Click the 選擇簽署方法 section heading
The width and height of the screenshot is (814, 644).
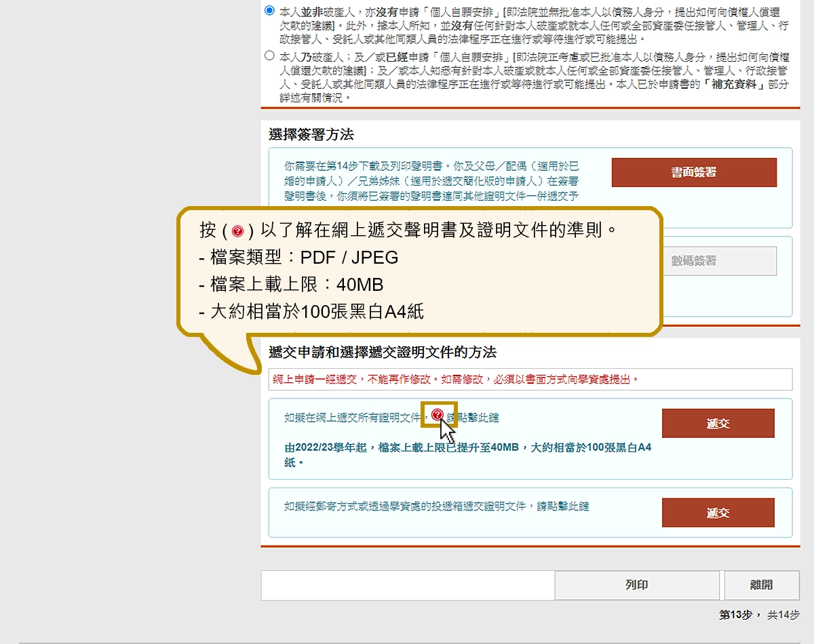(x=311, y=135)
